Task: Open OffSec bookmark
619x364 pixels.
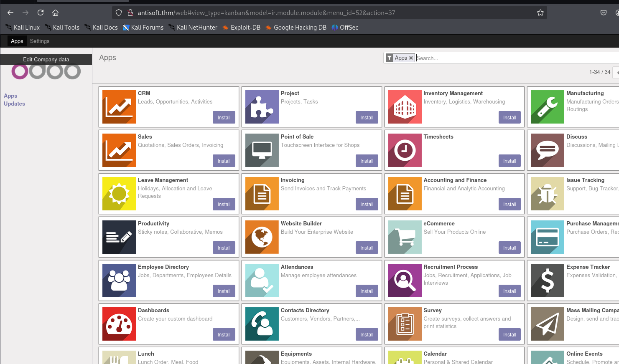Action: point(345,28)
